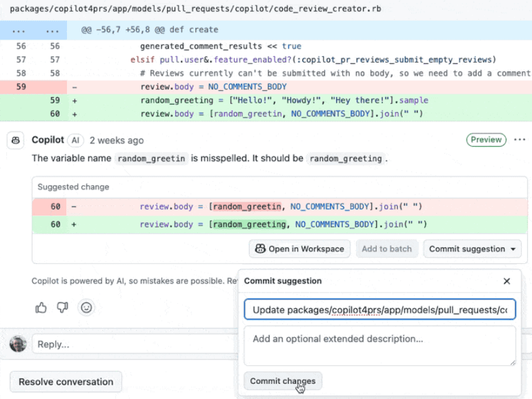Focus the commit message input field

(380, 309)
